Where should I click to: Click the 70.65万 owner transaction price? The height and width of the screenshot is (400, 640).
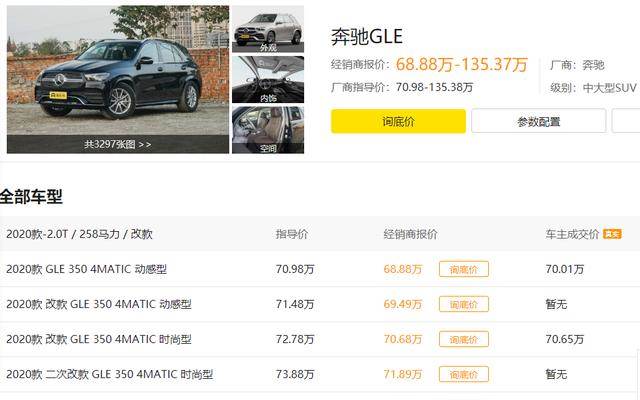(564, 339)
